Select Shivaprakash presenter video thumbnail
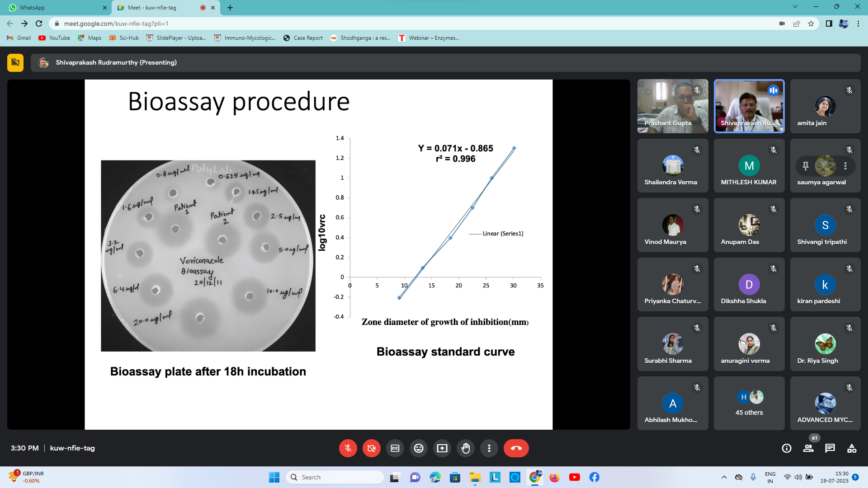This screenshot has height=488, width=868. tap(749, 106)
